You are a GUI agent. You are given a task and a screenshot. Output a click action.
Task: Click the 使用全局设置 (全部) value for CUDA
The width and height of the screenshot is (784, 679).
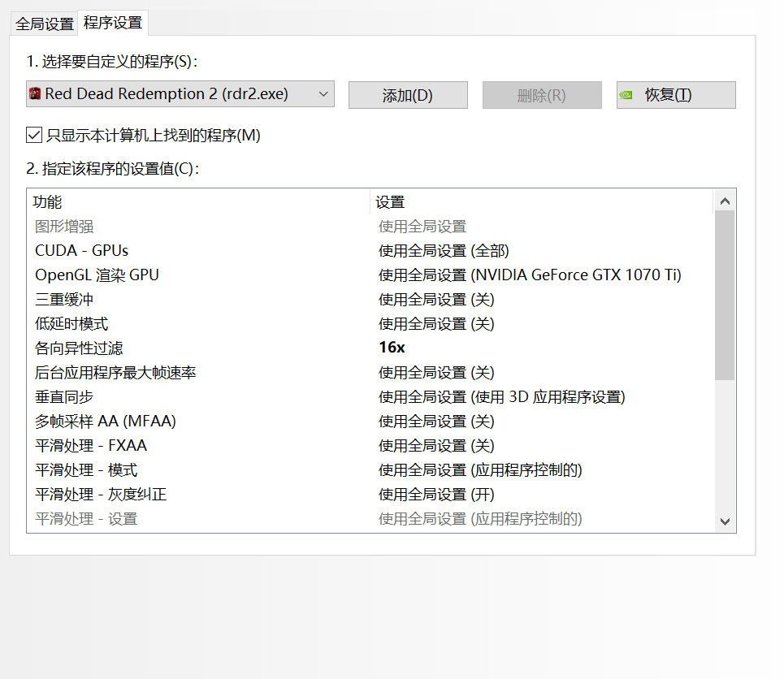click(444, 250)
